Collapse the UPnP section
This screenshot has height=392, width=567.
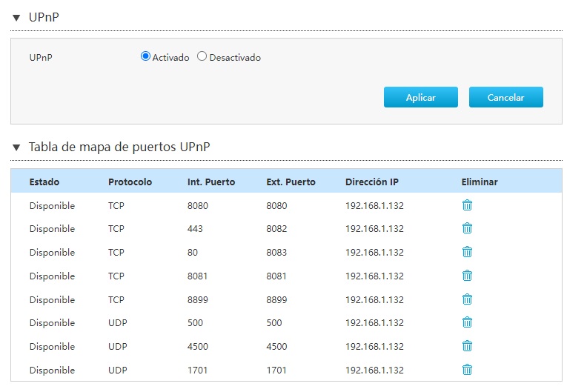point(16,17)
